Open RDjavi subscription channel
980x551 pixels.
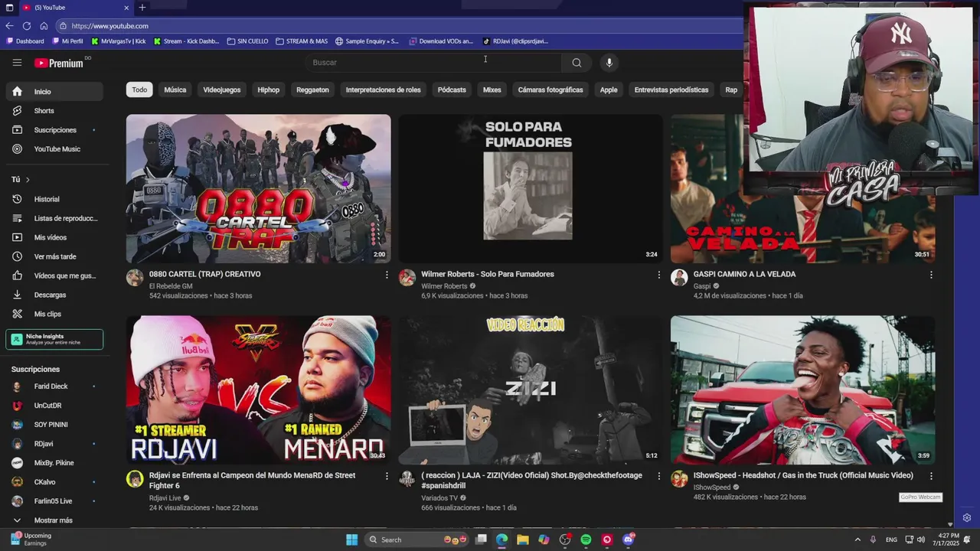54,444
